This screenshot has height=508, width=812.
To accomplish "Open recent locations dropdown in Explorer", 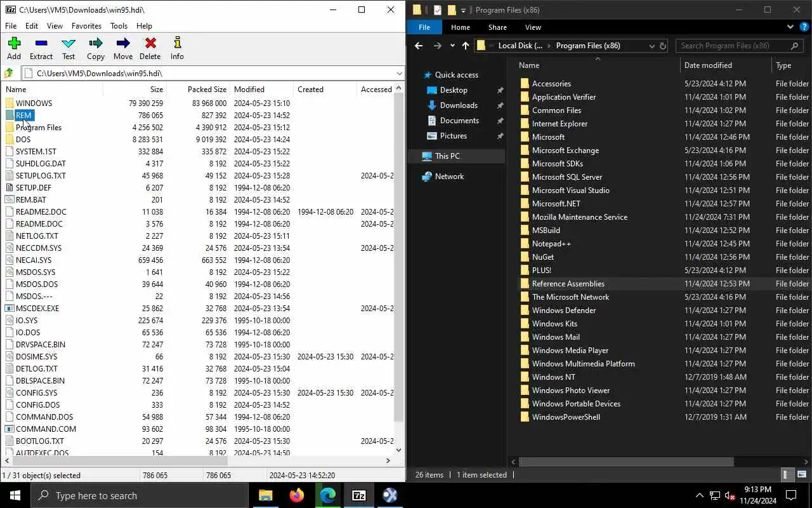I will 452,46.
